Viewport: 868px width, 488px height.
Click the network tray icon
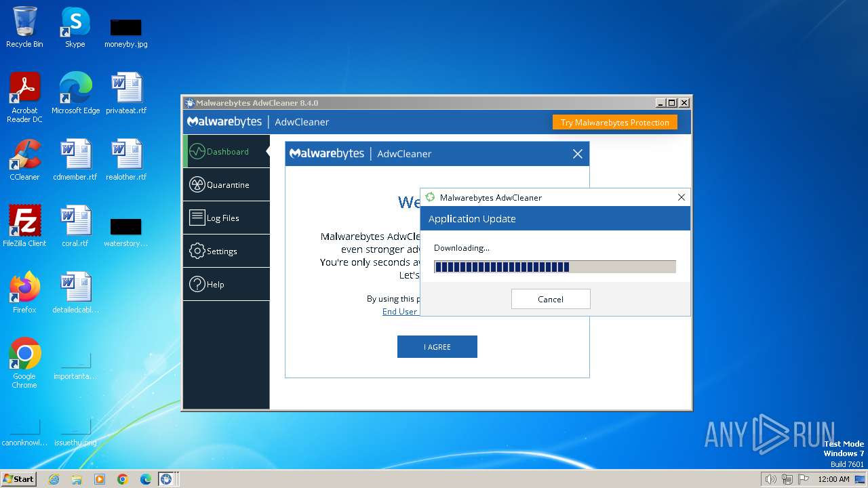787,479
